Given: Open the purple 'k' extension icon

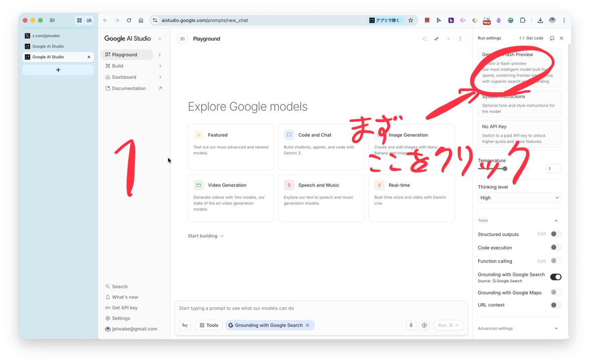Looking at the screenshot, I should point(451,20).
